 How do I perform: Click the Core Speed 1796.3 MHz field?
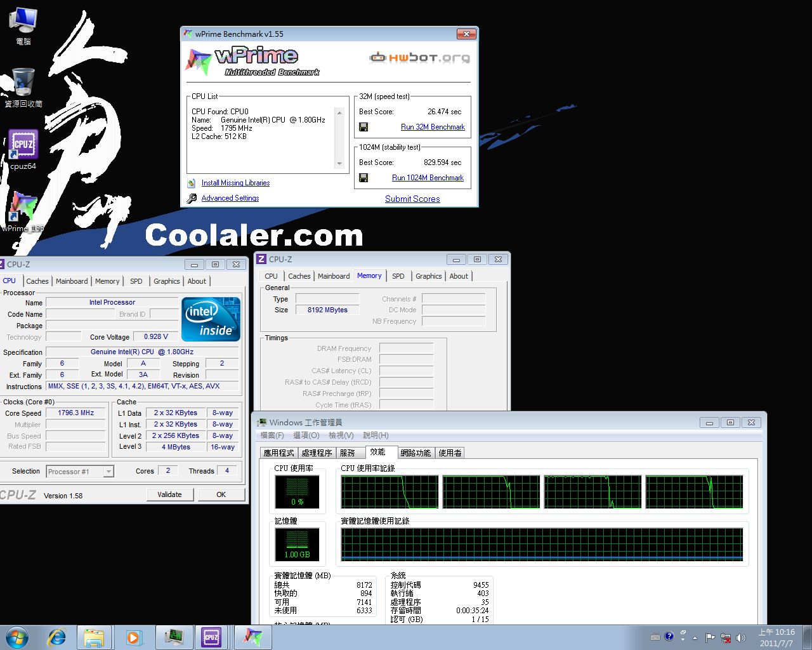point(75,413)
